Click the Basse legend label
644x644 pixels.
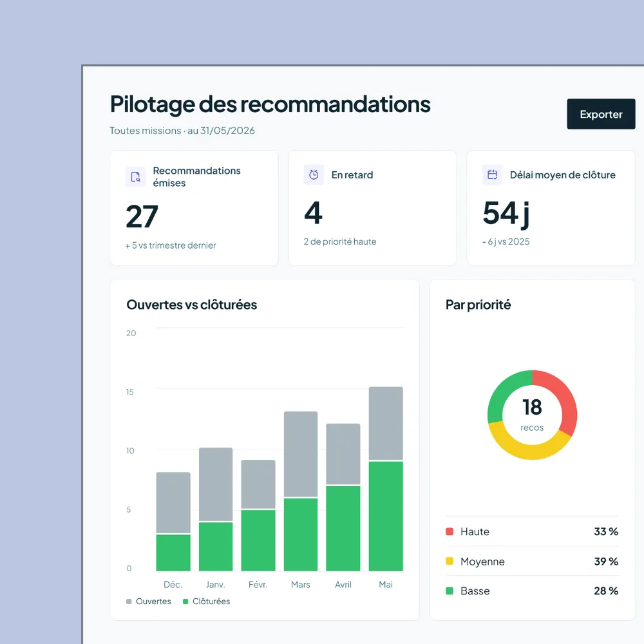click(475, 591)
